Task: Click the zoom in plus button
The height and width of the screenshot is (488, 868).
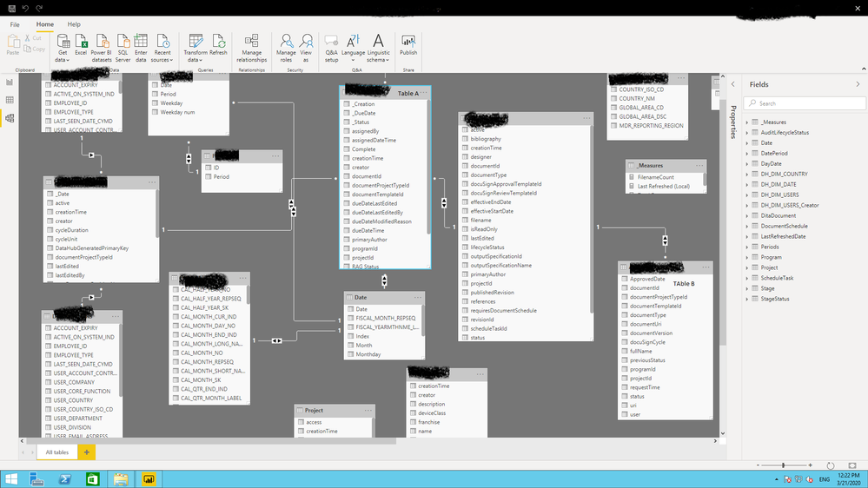Action: click(810, 465)
